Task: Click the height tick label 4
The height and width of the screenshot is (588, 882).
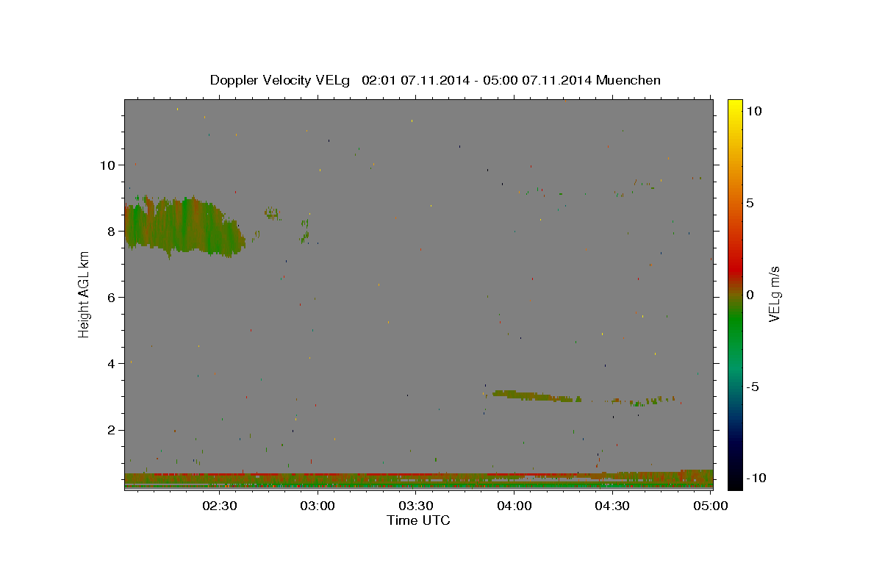Action: pos(112,363)
